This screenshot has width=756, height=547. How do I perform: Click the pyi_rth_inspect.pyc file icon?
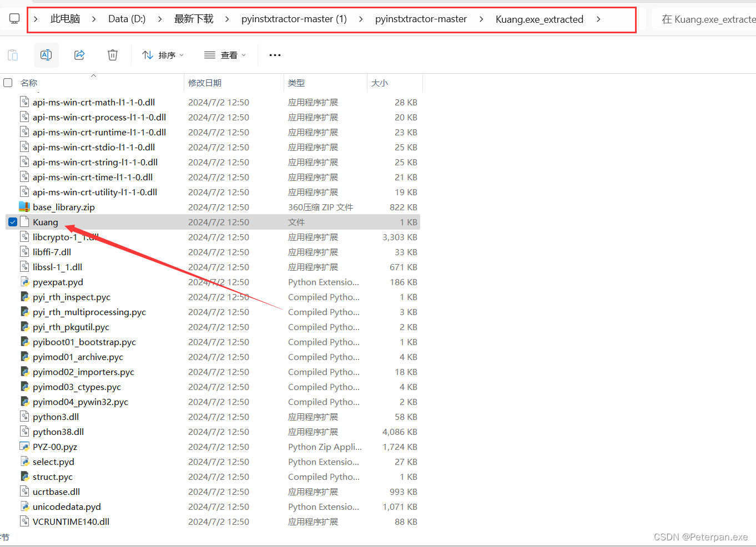pyautogui.click(x=24, y=297)
